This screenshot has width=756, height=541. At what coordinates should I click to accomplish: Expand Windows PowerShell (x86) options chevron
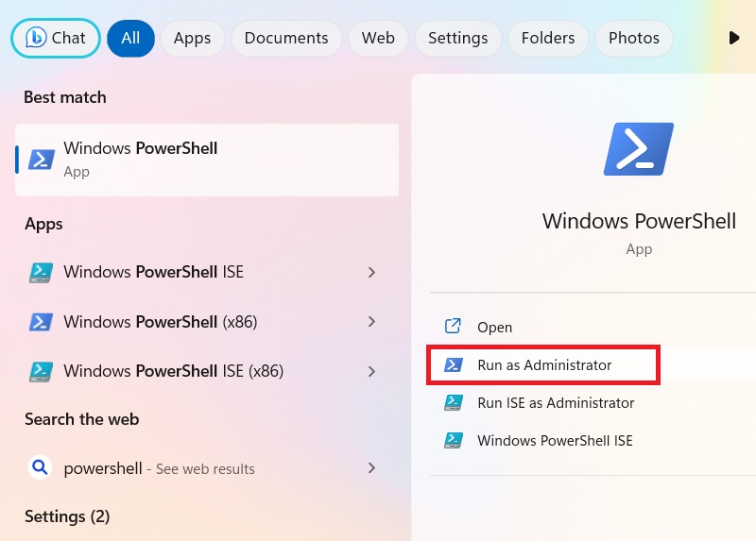pyautogui.click(x=371, y=322)
